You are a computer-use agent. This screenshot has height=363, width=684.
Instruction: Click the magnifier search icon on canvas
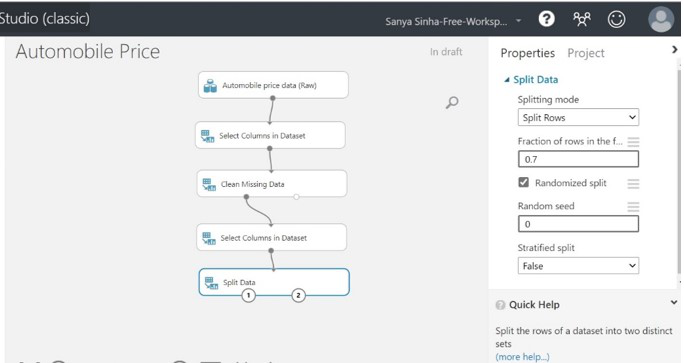coord(452,103)
